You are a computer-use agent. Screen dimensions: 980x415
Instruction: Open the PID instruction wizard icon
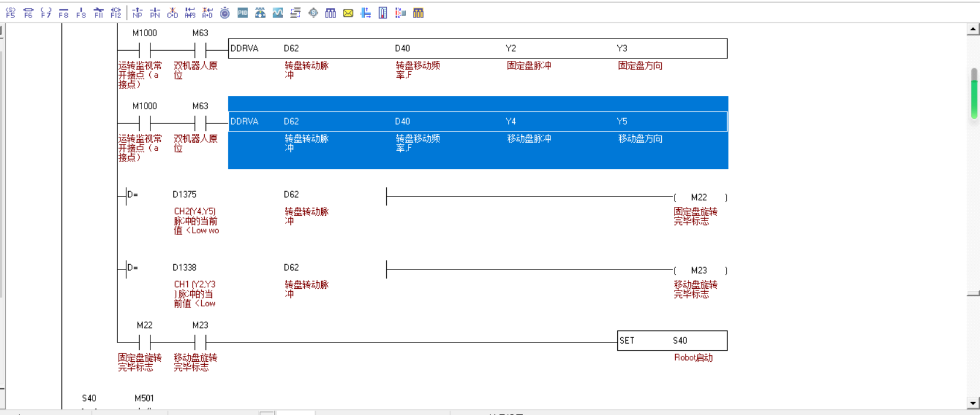[243, 13]
